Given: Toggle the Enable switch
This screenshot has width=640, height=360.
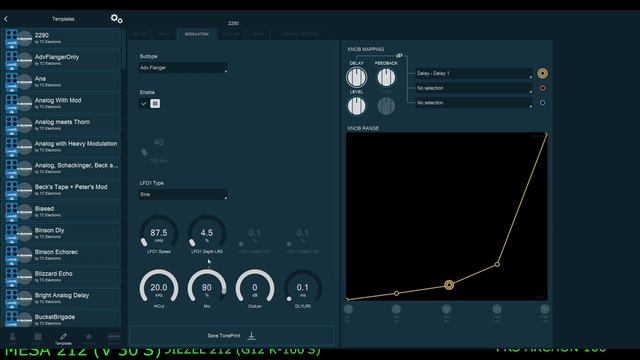Looking at the screenshot, I should tap(150, 104).
